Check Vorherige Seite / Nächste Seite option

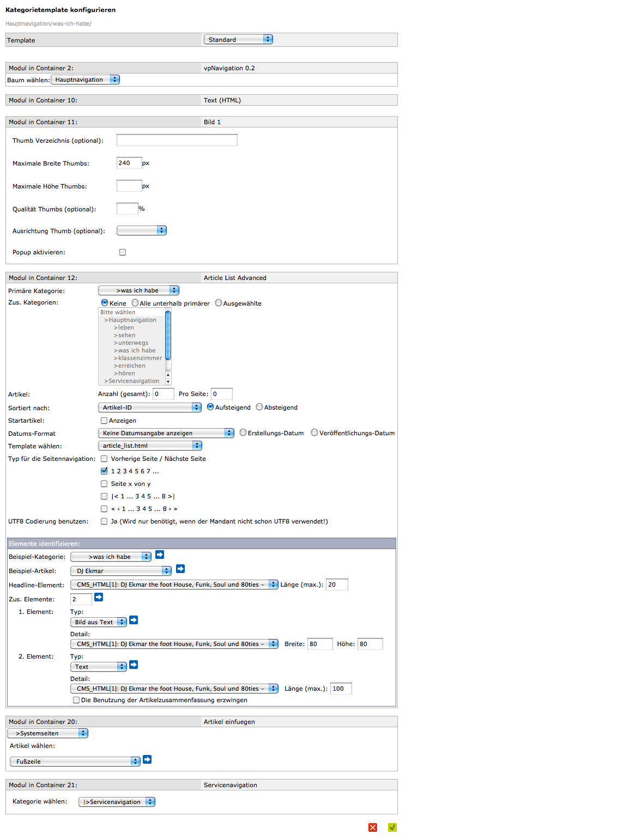(x=104, y=459)
